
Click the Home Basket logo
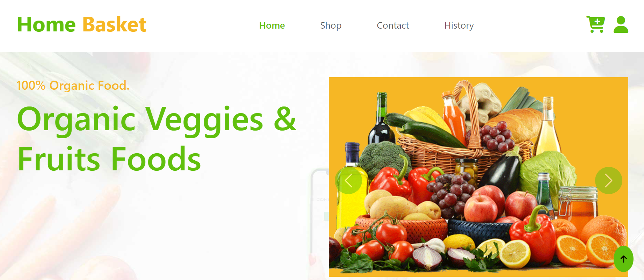(82, 24)
